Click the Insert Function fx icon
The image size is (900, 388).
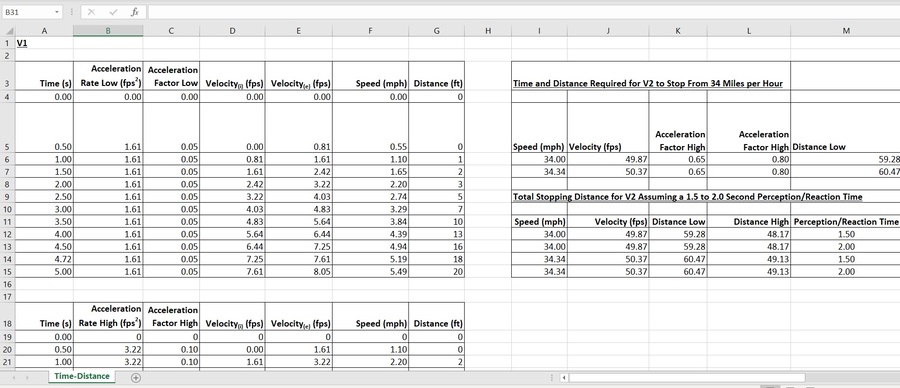(x=134, y=12)
